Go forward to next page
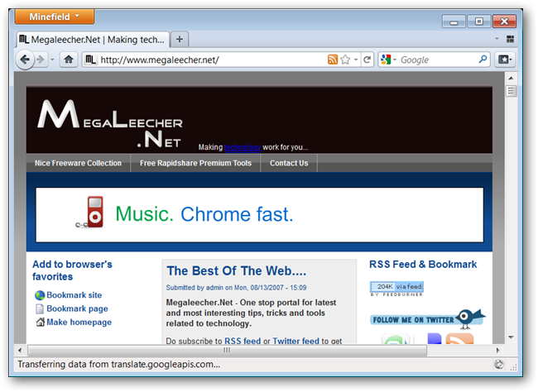Viewport: 538px width, 392px height. [41, 60]
